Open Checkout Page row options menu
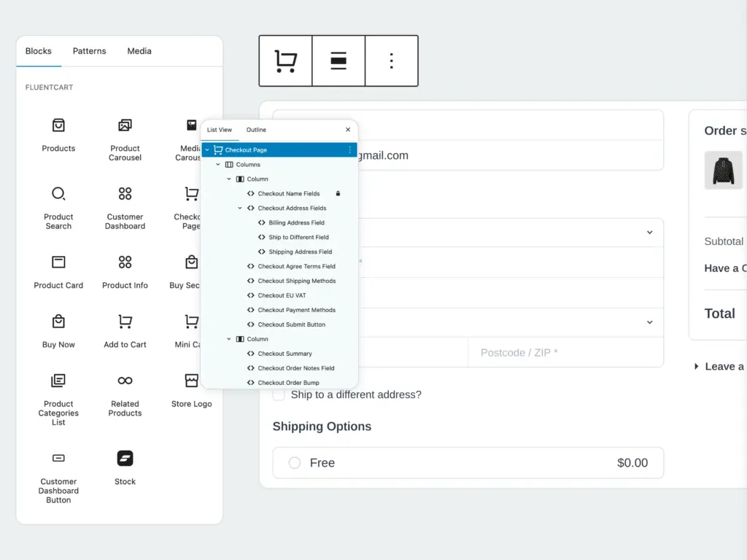 pos(349,149)
